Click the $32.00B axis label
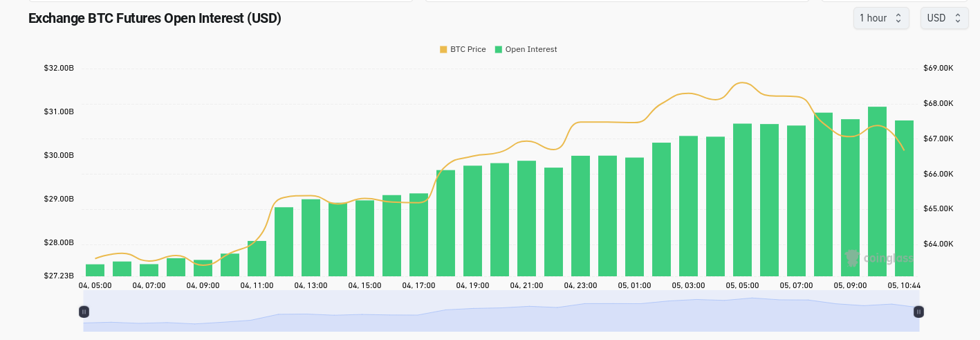The height and width of the screenshot is (340, 980). [x=59, y=68]
